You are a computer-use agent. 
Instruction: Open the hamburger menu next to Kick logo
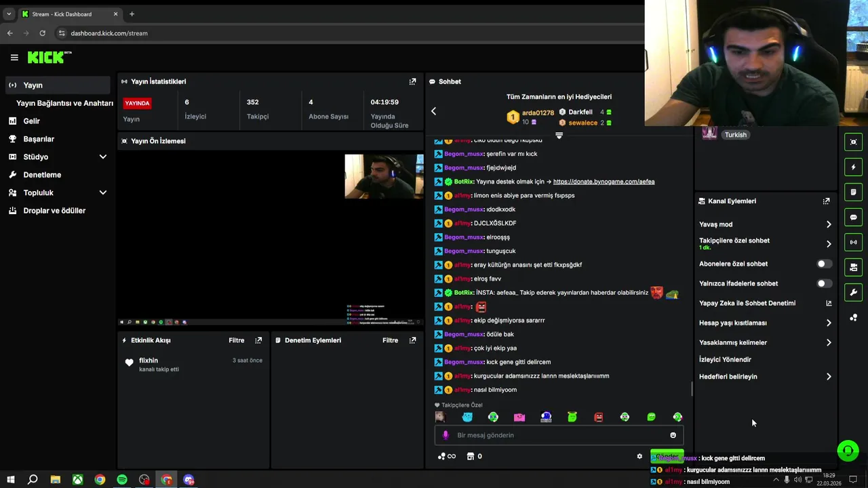pyautogui.click(x=14, y=58)
